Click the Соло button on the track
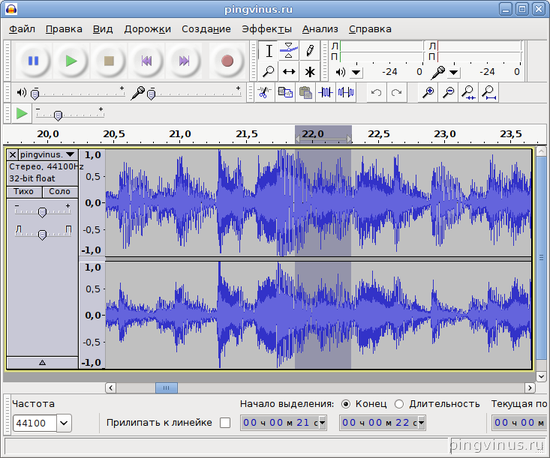Screen dimensions: 550x458 [60, 191]
